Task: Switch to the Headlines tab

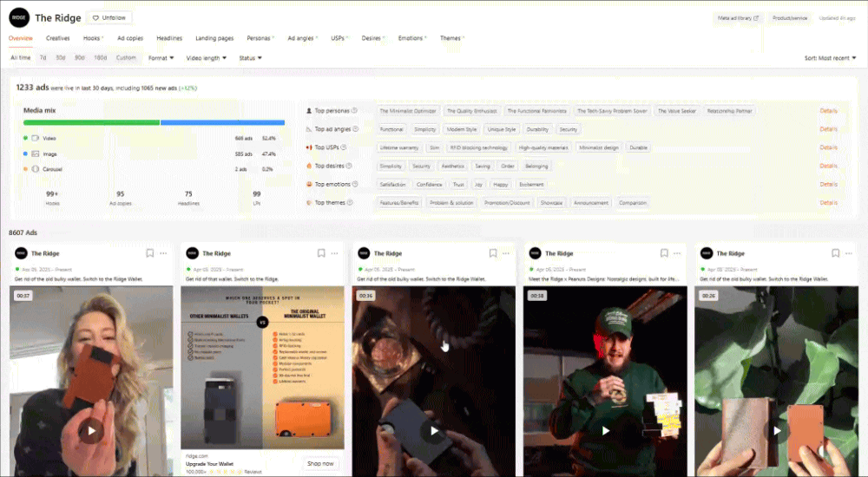Action: (169, 38)
